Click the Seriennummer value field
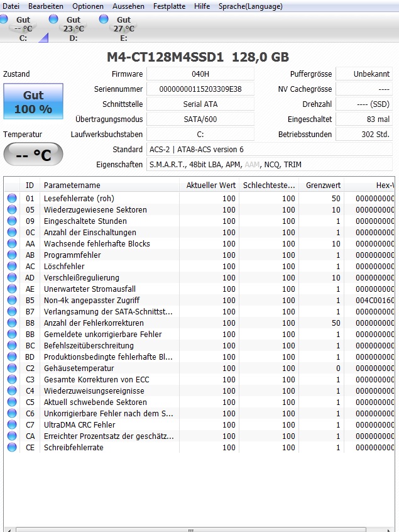 click(x=200, y=89)
